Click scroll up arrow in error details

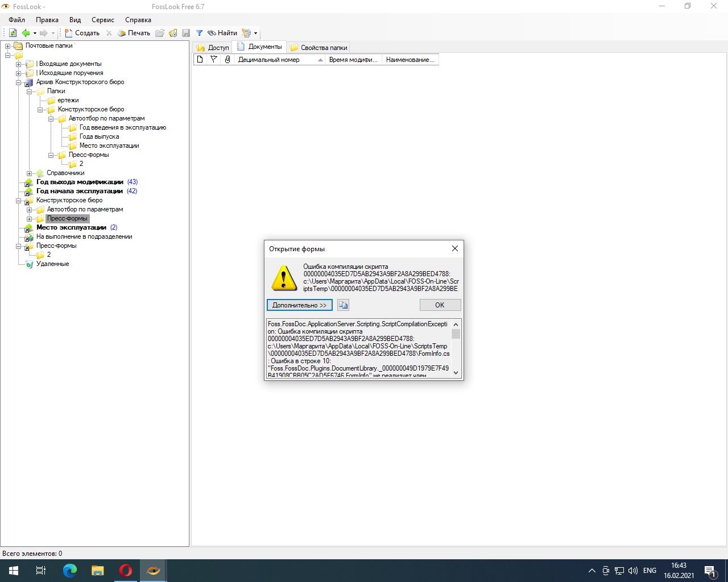[x=456, y=325]
